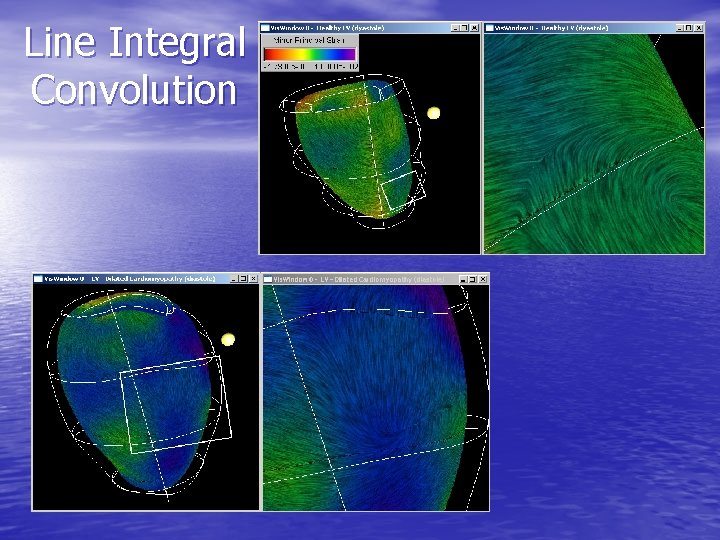Click the white zoom rectangle on the dilated heart
This screenshot has height=540, width=720.
pyautogui.click(x=176, y=404)
